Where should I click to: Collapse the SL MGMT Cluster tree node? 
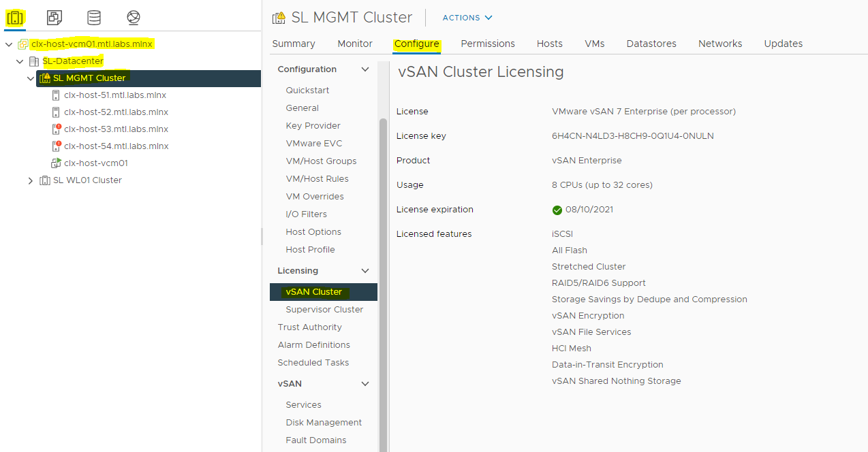31,78
